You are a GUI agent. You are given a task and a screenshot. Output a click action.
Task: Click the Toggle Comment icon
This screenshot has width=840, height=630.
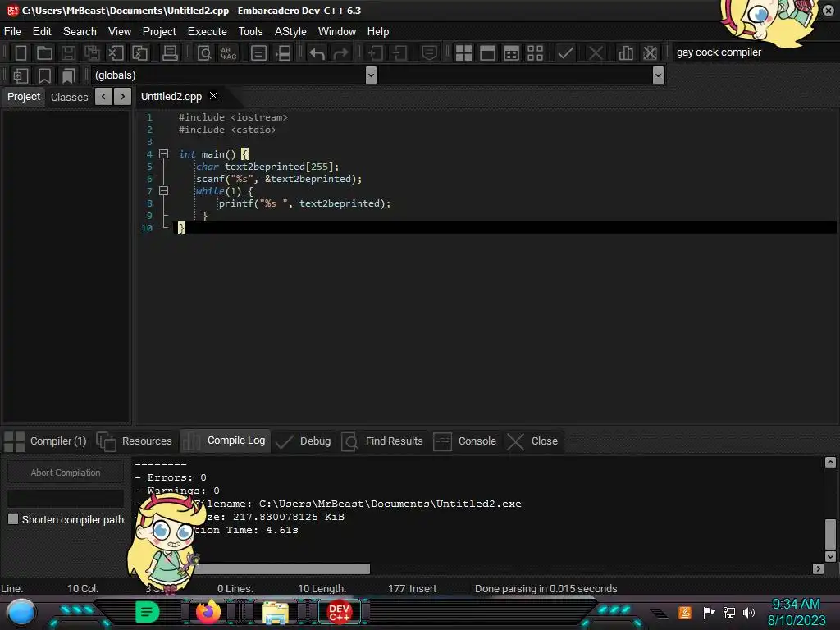pyautogui.click(x=429, y=53)
